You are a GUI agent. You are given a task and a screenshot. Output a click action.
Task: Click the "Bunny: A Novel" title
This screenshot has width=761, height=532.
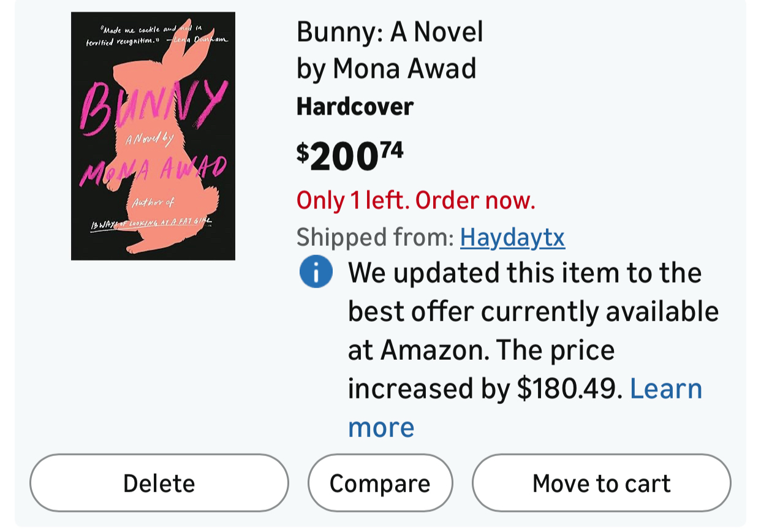pos(390,32)
